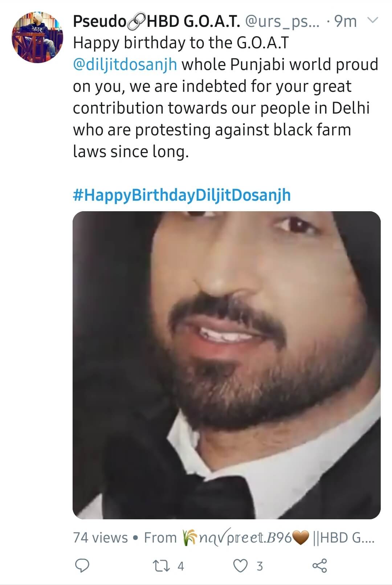This screenshot has height=585, width=392.
Task: Click the 74 views count
Action: tap(101, 537)
